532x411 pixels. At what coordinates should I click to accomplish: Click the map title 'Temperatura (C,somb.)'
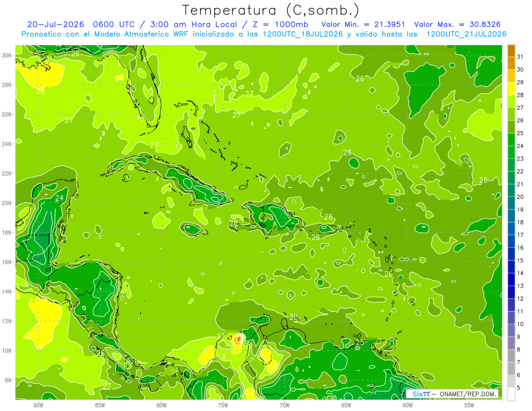(271, 10)
